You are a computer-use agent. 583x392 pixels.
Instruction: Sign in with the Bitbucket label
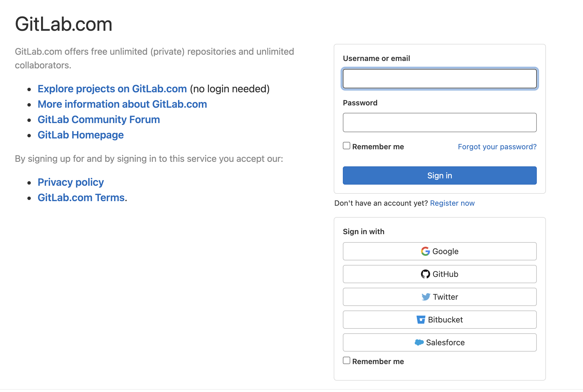point(445,320)
